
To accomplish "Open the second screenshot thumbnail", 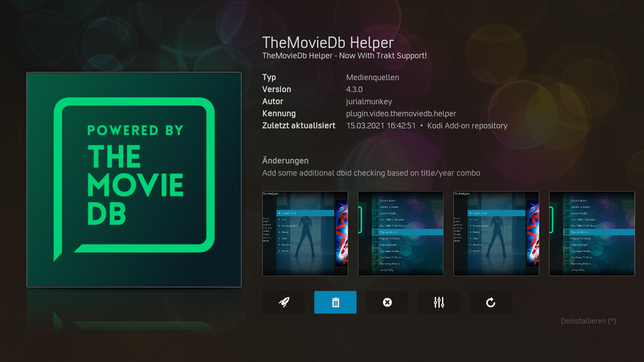I will (401, 233).
